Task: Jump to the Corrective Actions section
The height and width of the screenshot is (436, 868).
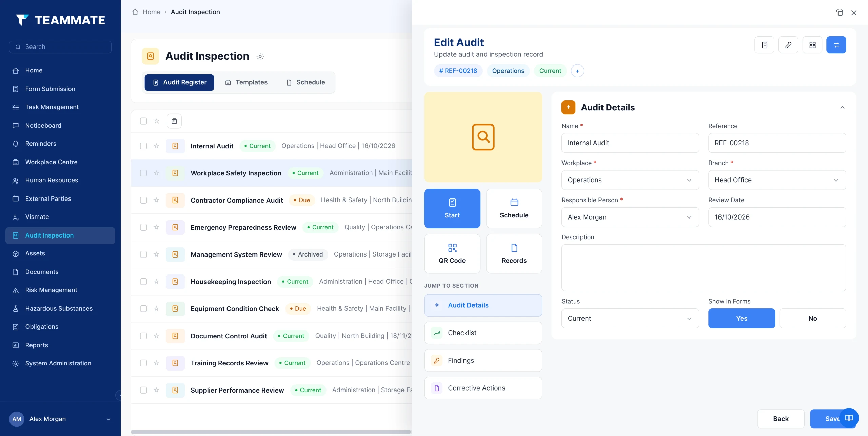Action: [x=483, y=388]
